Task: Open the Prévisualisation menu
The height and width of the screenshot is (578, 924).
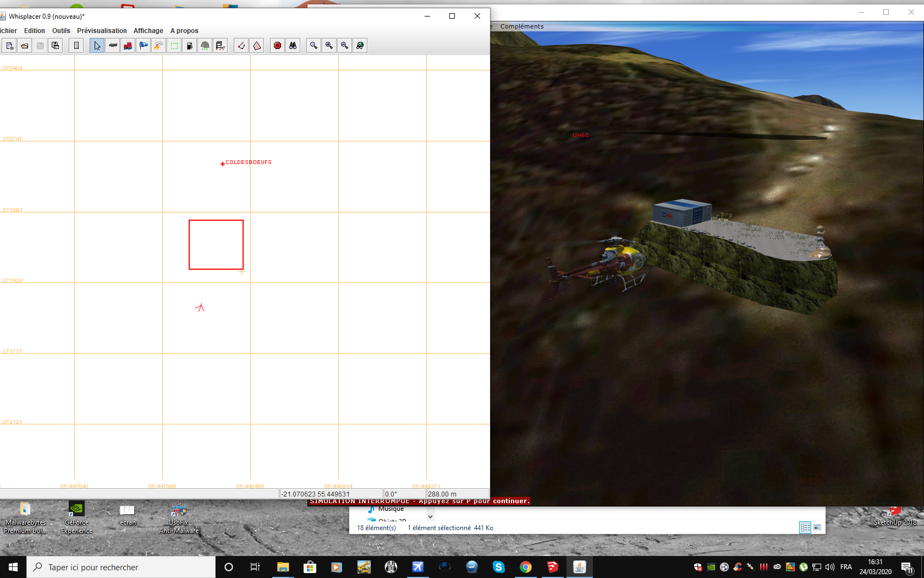Action: click(102, 31)
